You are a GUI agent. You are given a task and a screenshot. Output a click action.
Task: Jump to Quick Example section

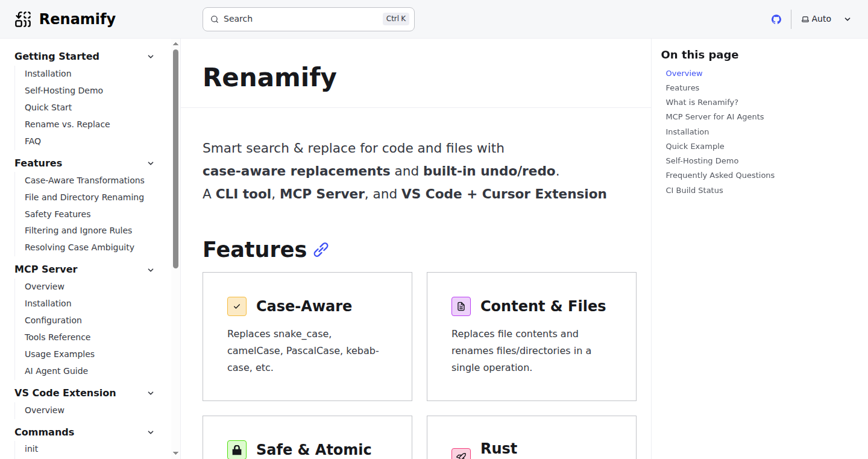pyautogui.click(x=695, y=147)
